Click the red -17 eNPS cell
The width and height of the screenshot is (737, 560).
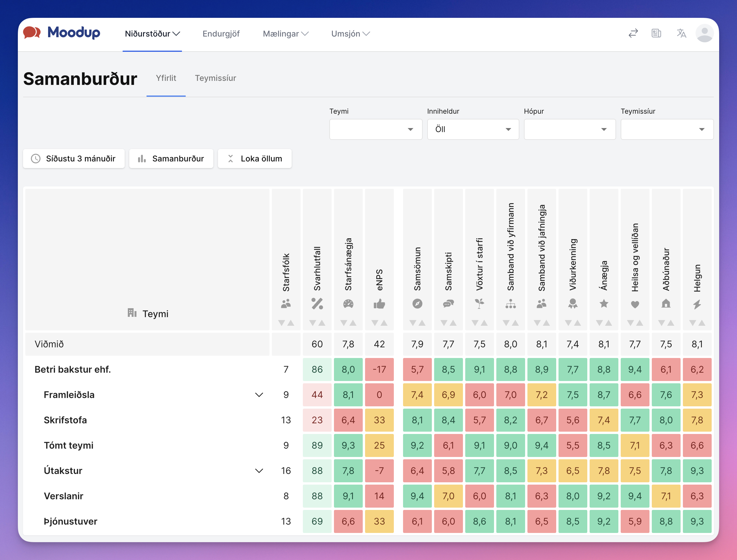(x=379, y=369)
